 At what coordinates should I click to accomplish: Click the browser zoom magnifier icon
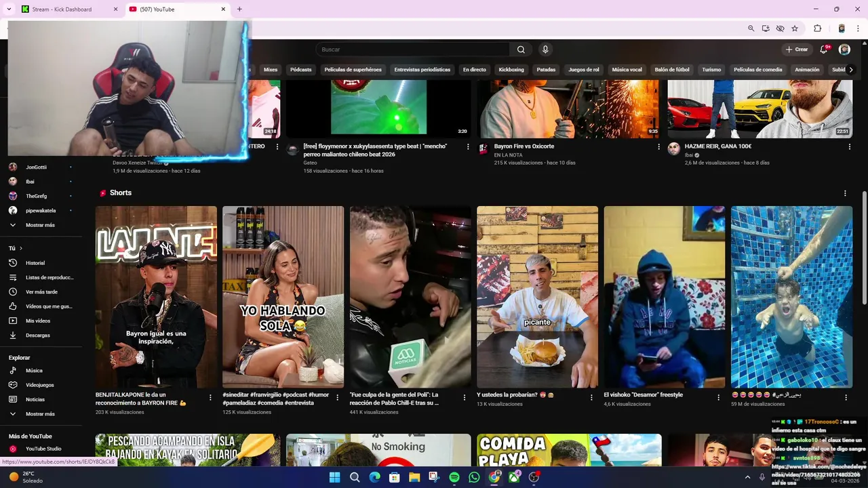(751, 28)
